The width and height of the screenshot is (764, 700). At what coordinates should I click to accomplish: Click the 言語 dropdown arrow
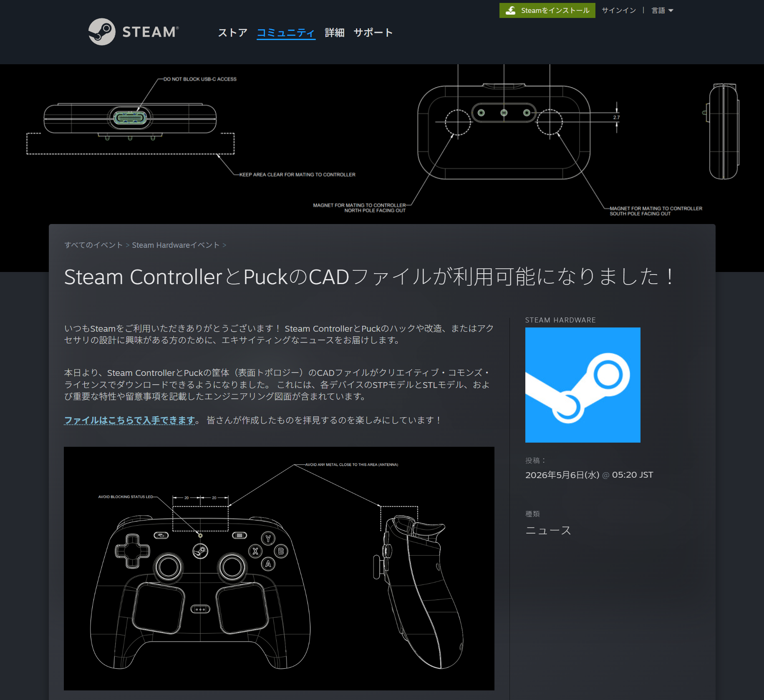coord(671,10)
